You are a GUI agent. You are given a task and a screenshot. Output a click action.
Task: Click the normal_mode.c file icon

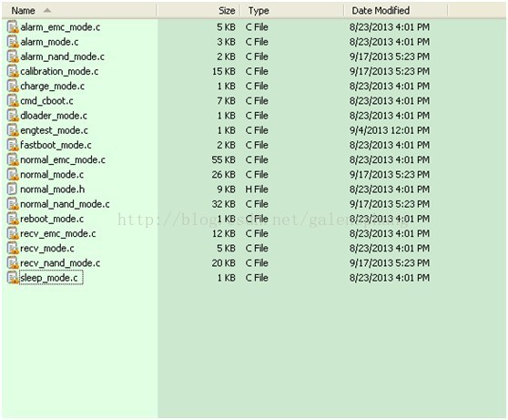(x=13, y=175)
